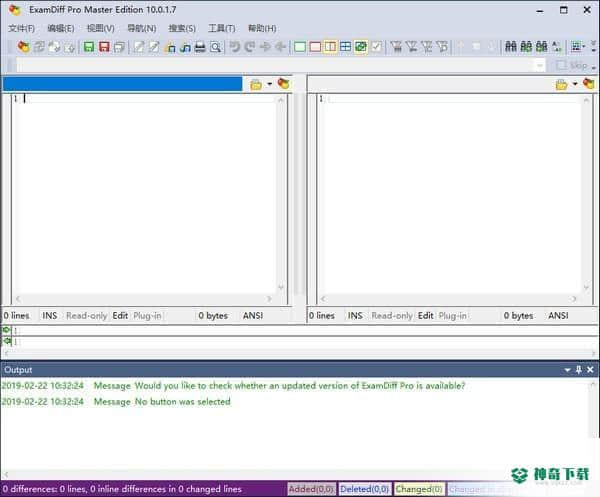Click the fourth filter funnel icon
Image resolution: width=600 pixels, height=497 pixels.
[442, 47]
